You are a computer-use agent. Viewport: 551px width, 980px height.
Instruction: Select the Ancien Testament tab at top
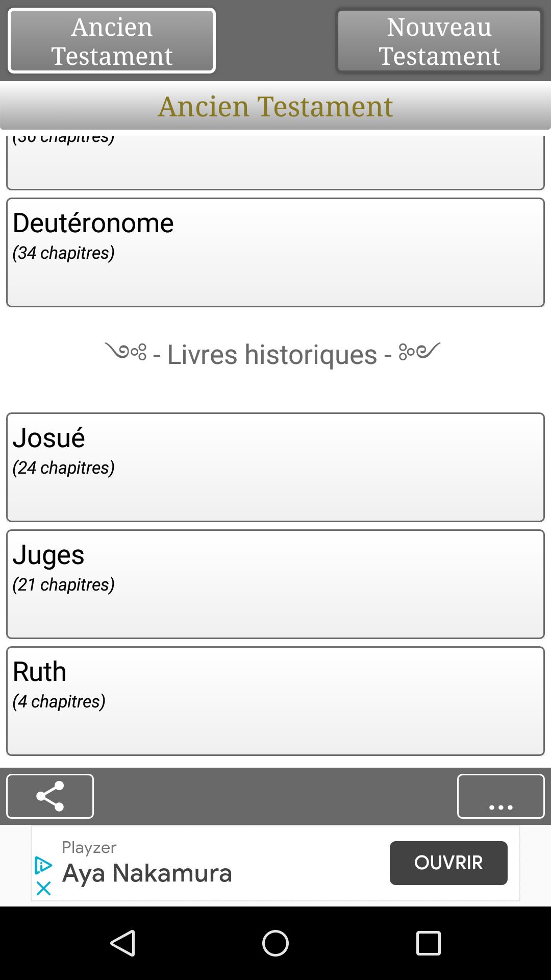tap(112, 41)
